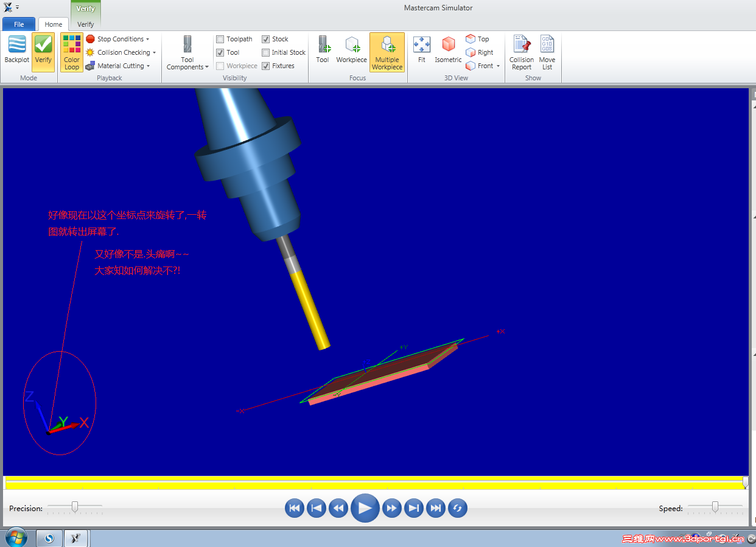Uncheck the Stock visibility checkbox
Image resolution: width=756 pixels, height=547 pixels.
pos(265,39)
